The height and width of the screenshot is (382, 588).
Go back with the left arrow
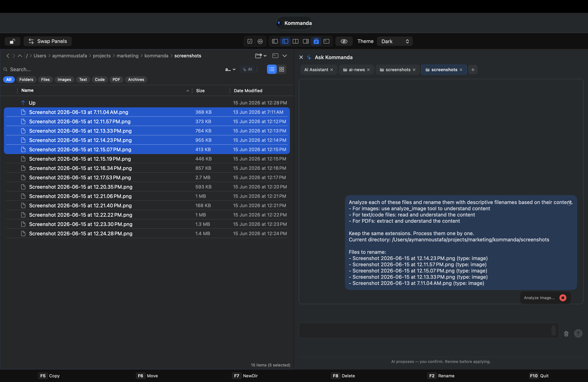click(8, 56)
